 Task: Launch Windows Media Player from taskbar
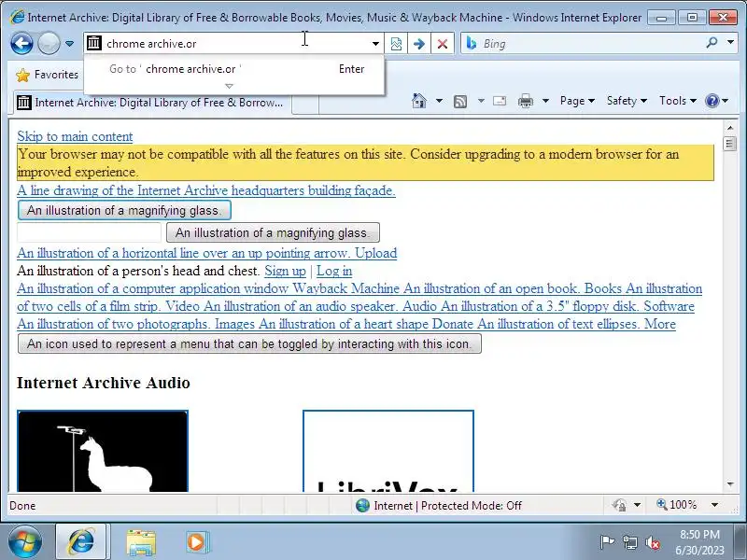(x=196, y=542)
